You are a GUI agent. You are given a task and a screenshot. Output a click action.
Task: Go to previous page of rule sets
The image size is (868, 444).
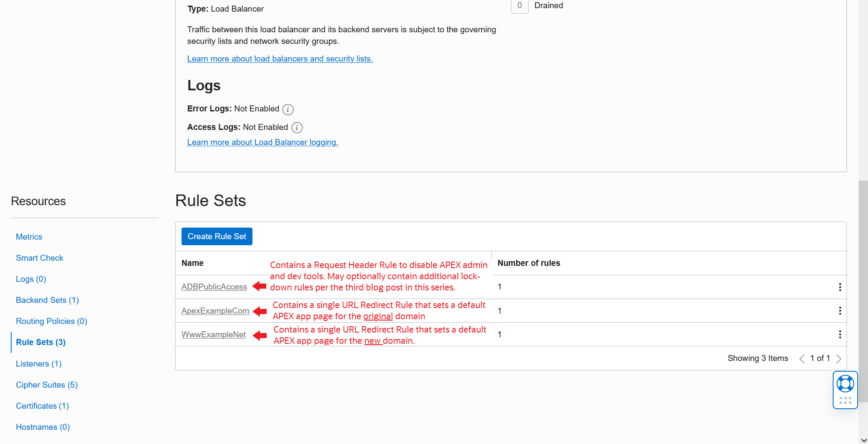pos(802,359)
